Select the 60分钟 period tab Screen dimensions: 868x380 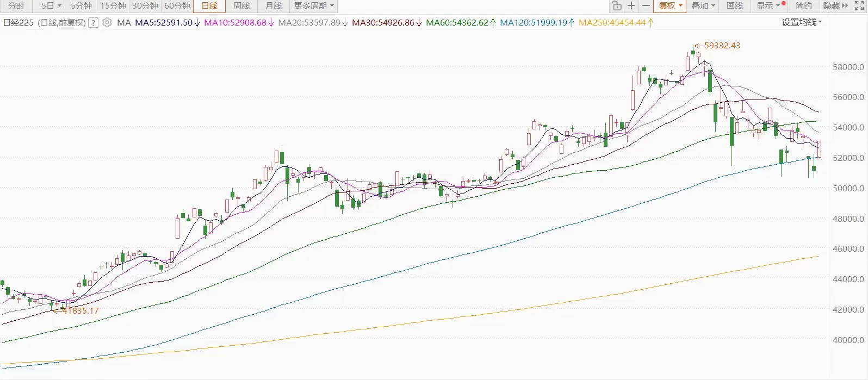click(177, 6)
